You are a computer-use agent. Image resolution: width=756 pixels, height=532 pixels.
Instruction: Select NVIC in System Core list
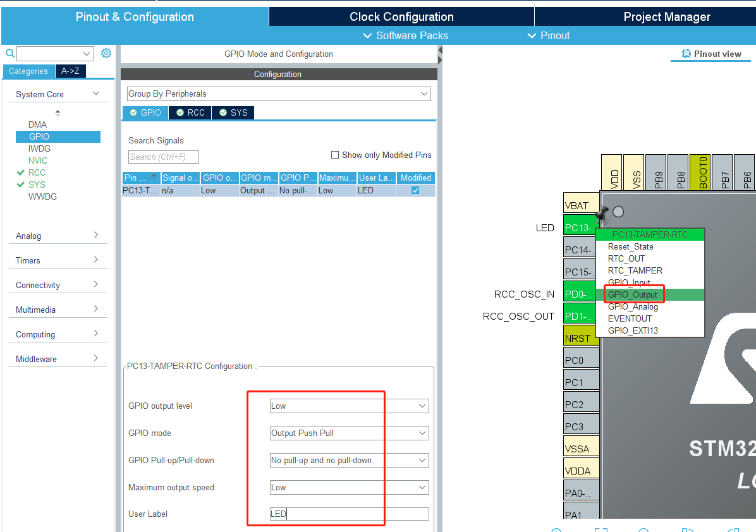[x=38, y=160]
